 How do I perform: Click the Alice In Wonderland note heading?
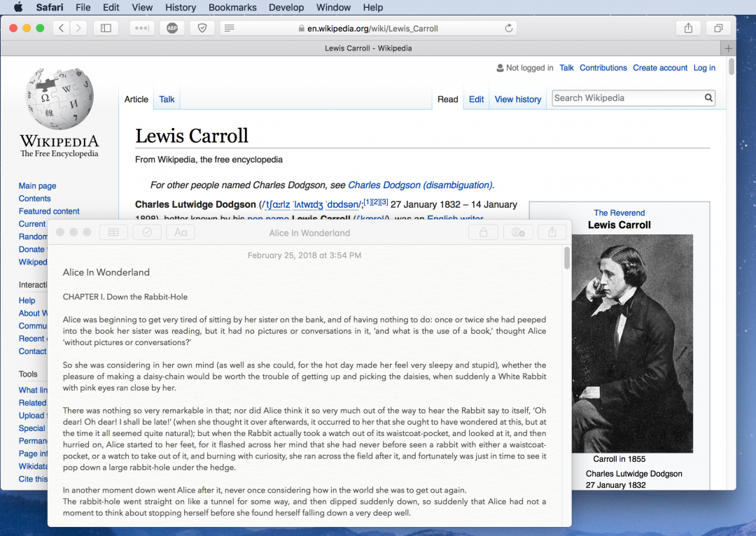(x=106, y=272)
